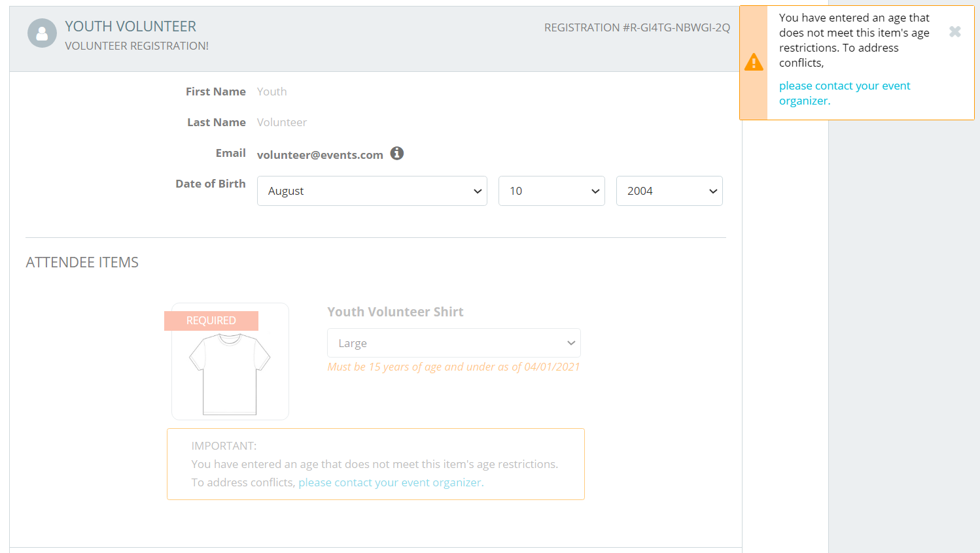The width and height of the screenshot is (980, 553).
Task: Click the First Name field value Youth
Action: coord(271,92)
